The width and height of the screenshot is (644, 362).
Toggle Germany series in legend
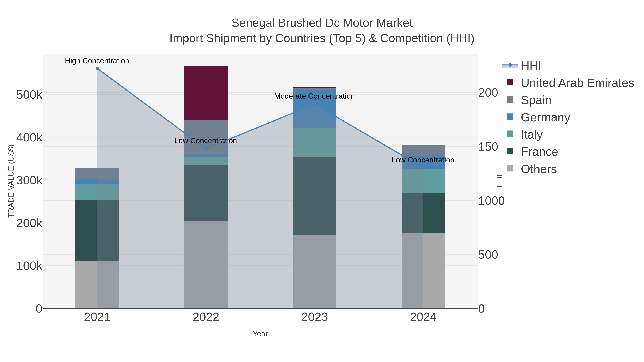(538, 117)
